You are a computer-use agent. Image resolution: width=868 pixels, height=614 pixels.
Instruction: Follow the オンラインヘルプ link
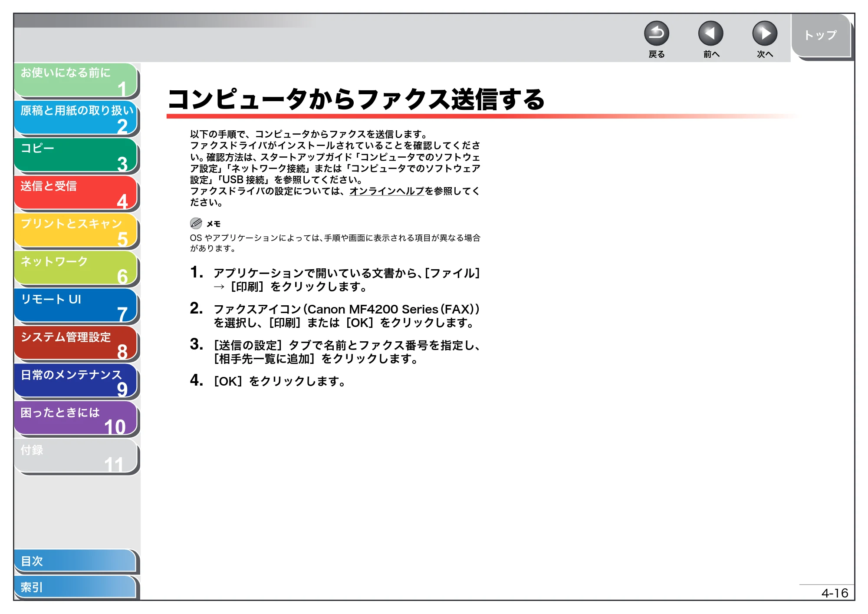tap(387, 191)
